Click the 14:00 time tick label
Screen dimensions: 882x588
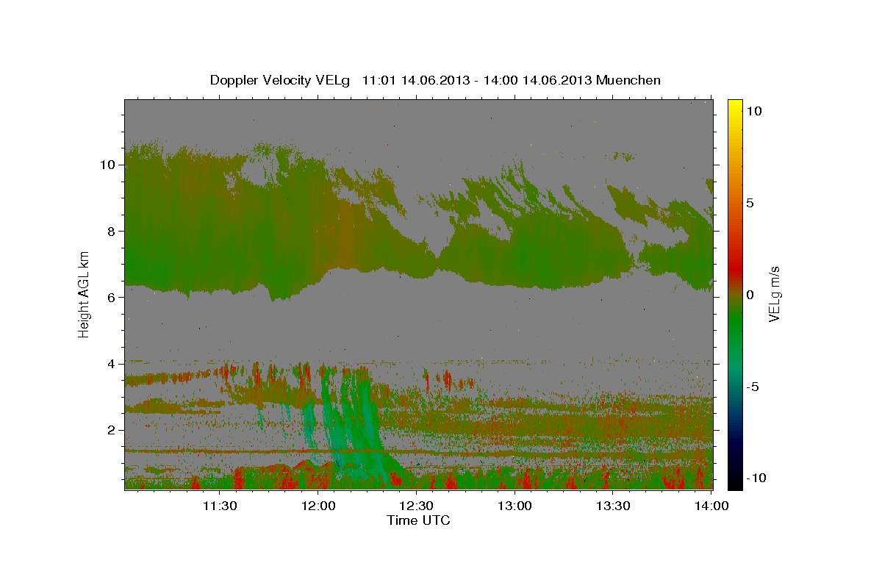(x=711, y=506)
